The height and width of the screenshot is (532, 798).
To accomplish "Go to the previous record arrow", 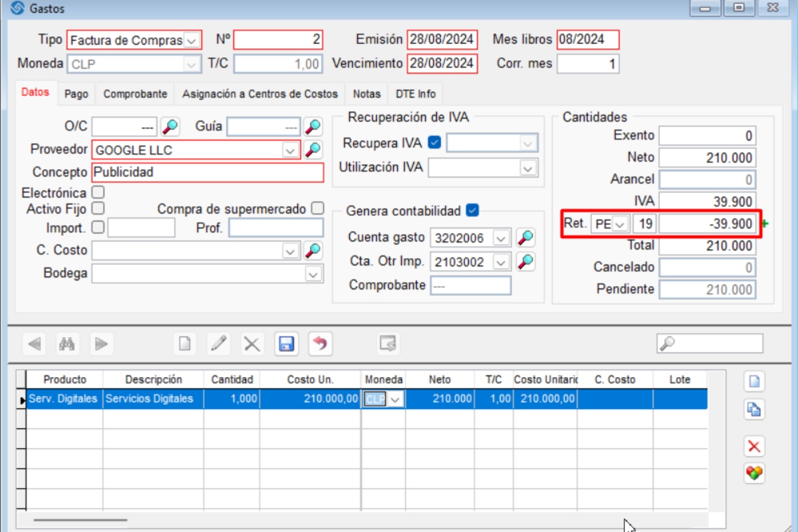I will pos(35,344).
